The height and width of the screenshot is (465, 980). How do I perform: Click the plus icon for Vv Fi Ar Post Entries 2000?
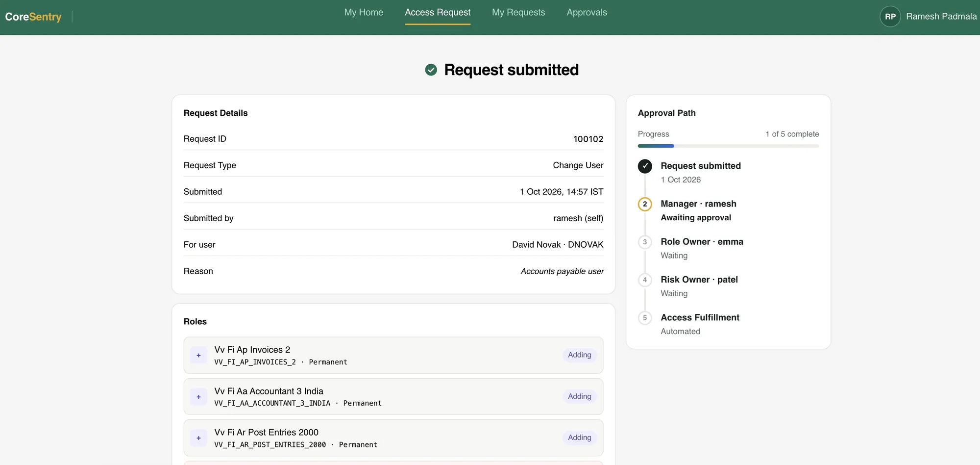click(x=198, y=438)
